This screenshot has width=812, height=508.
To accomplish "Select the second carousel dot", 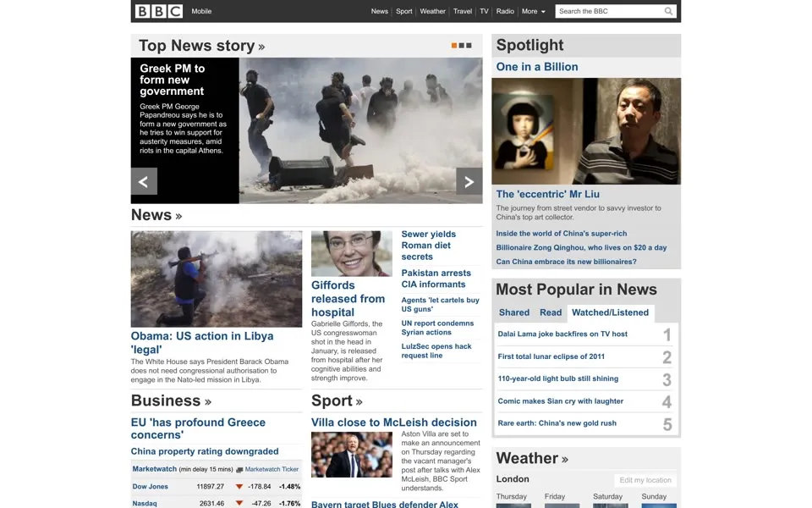I will point(462,46).
